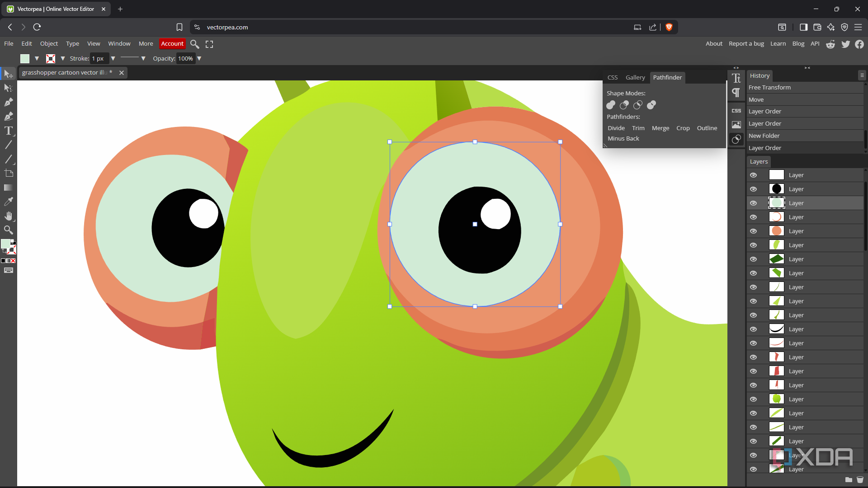This screenshot has height=488, width=868.
Task: Click the Subtract shape mode icon
Action: (x=624, y=105)
